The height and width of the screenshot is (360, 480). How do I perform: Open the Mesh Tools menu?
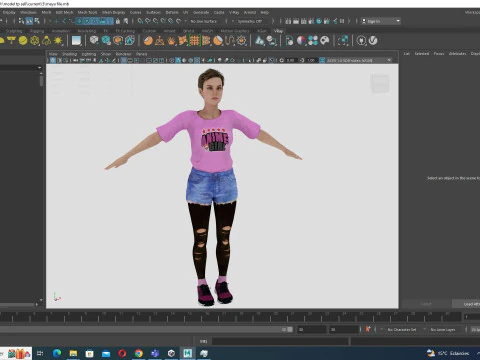pos(87,12)
